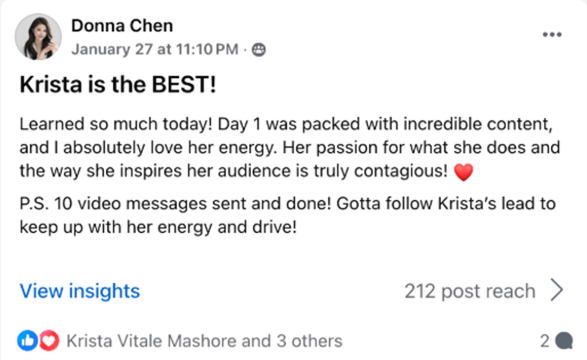
Task: Click the Krista Vitale Mashore name in reactions
Action: pos(154,341)
